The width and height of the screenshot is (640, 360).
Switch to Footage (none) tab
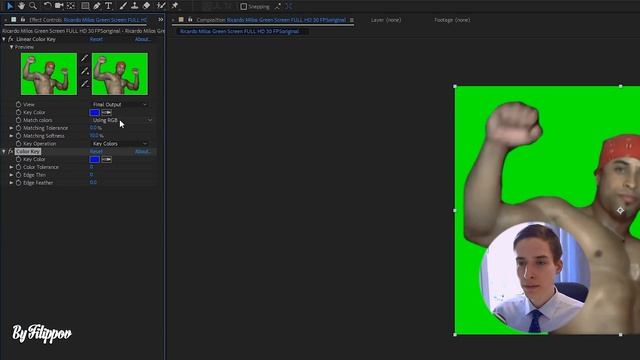452,20
